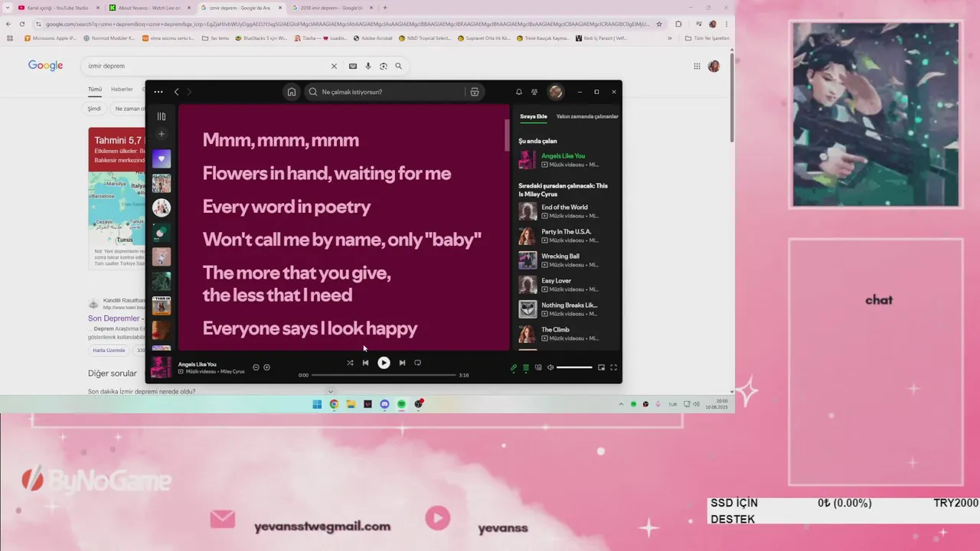This screenshot has height=551, width=980.
Task: Skip to next track
Action: pos(402,363)
